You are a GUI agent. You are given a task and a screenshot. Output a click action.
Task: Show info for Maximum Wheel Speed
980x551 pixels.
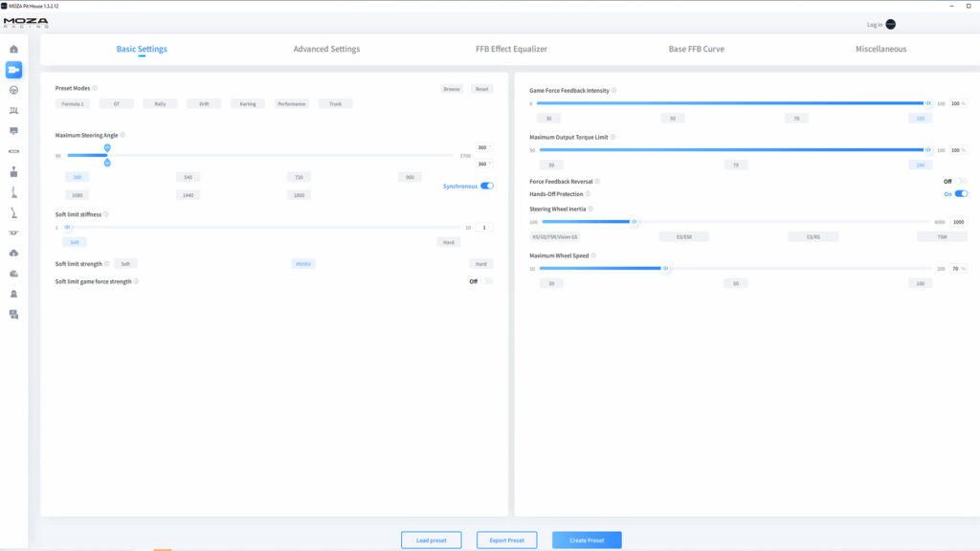click(x=593, y=255)
